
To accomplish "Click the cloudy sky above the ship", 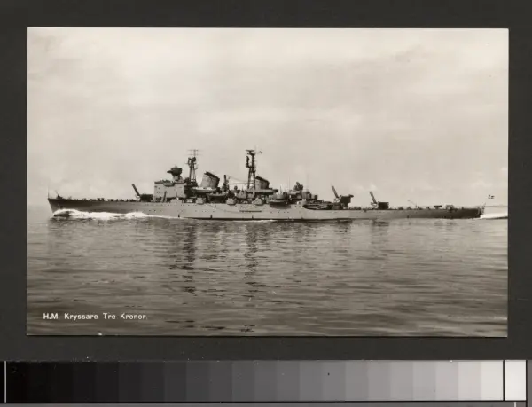I will coord(266,89).
